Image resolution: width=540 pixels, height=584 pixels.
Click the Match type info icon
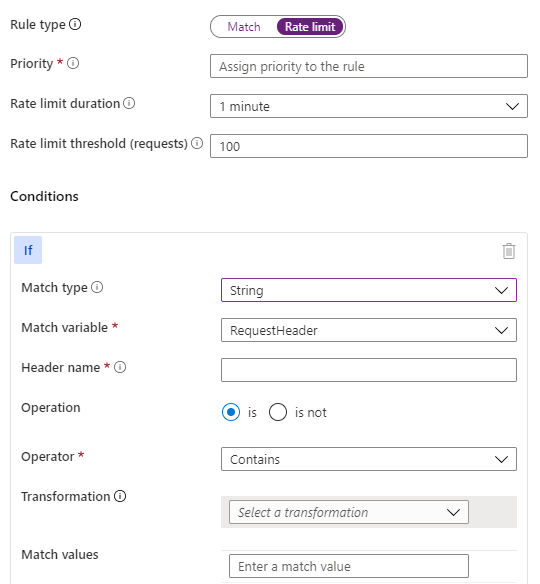click(x=97, y=287)
